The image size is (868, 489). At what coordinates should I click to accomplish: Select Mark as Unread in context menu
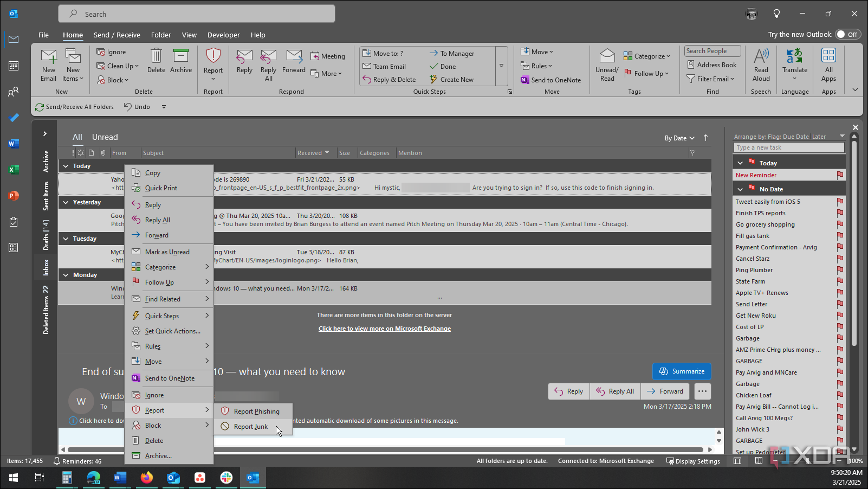[169, 252]
